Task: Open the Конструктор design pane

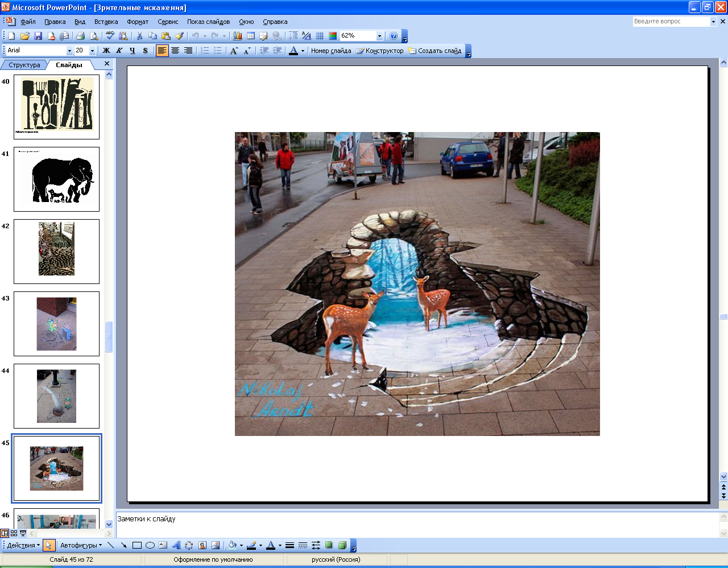Action: (379, 51)
